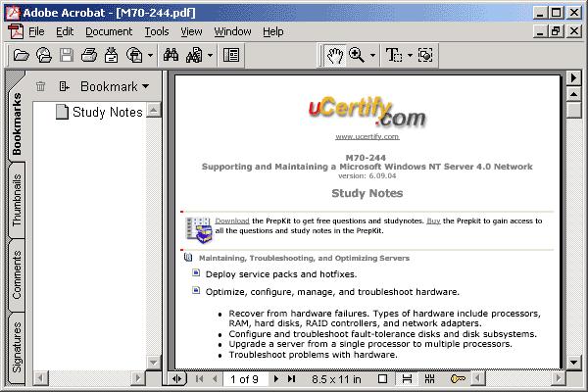Click the Download link for the PrepKit
Viewport: 588px width, 392px height.
coord(232,220)
